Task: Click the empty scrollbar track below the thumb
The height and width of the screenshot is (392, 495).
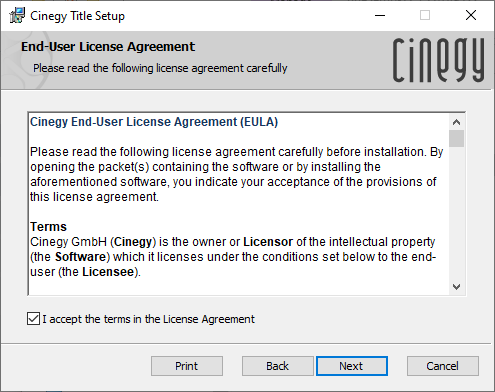Action: [456, 213]
